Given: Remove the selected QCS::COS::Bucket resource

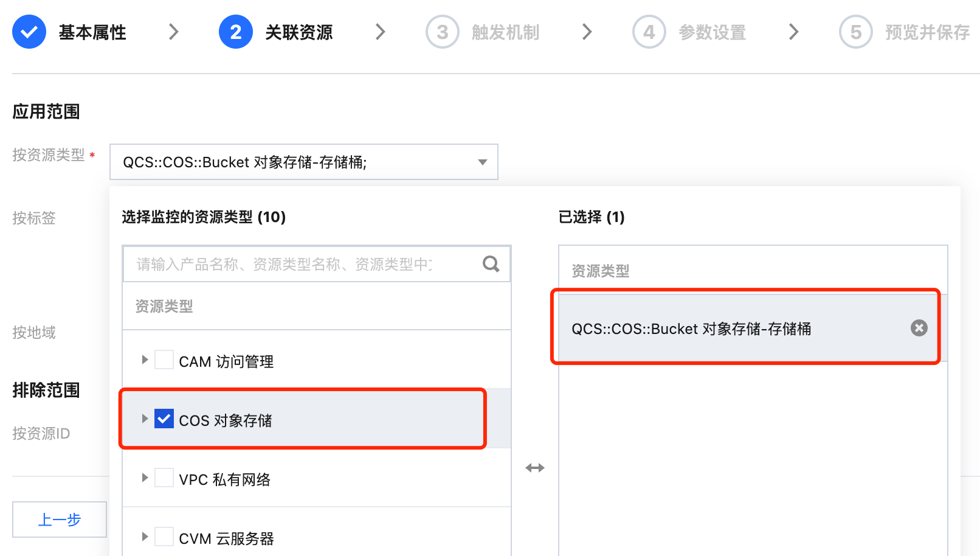Looking at the screenshot, I should (x=919, y=328).
